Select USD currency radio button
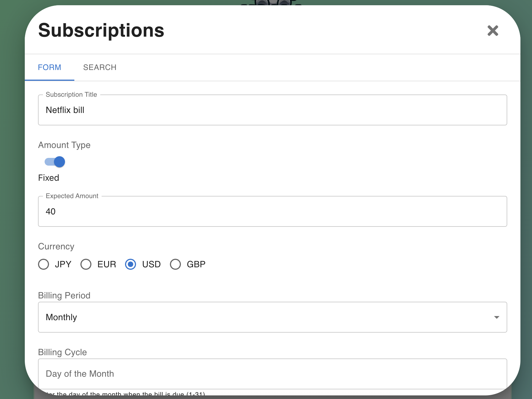The height and width of the screenshot is (399, 532). (131, 264)
